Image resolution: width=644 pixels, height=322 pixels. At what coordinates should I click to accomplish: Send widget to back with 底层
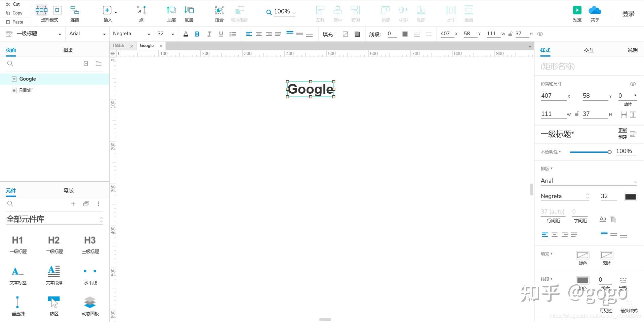click(189, 10)
